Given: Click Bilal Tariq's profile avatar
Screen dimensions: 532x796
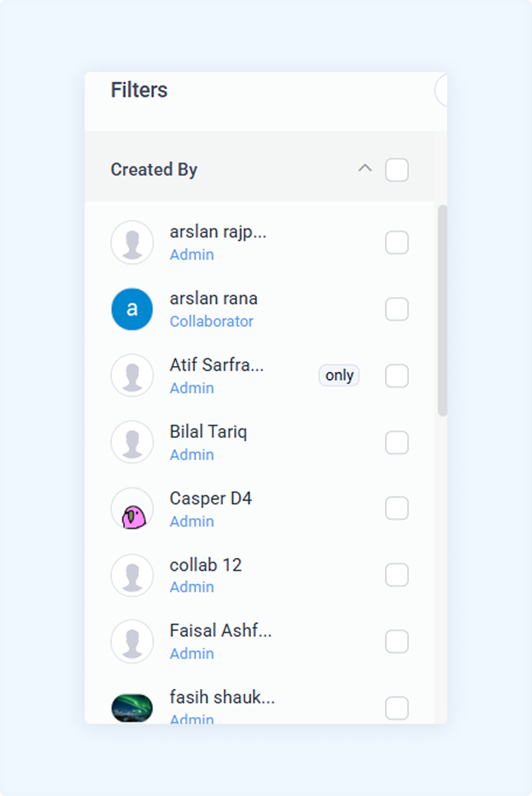Looking at the screenshot, I should point(132,442).
